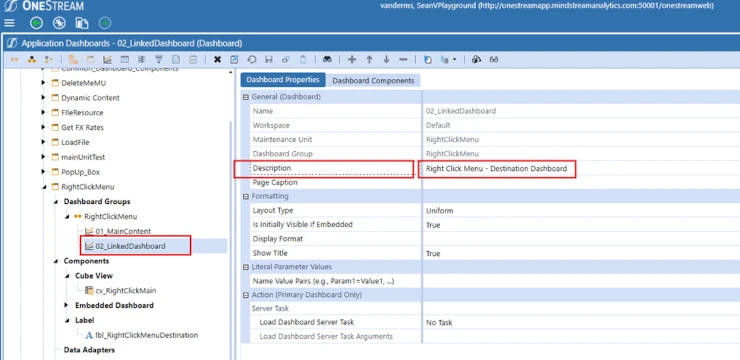Click the copy toolbar icon

286,59
